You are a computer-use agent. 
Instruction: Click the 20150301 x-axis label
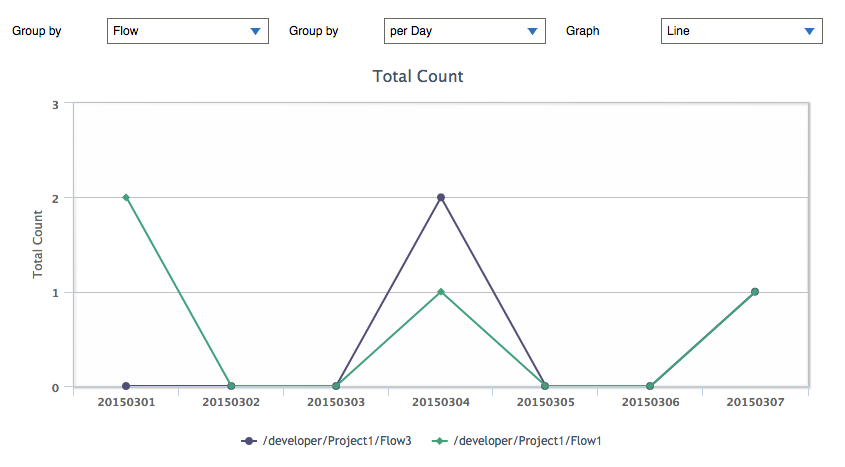click(126, 403)
